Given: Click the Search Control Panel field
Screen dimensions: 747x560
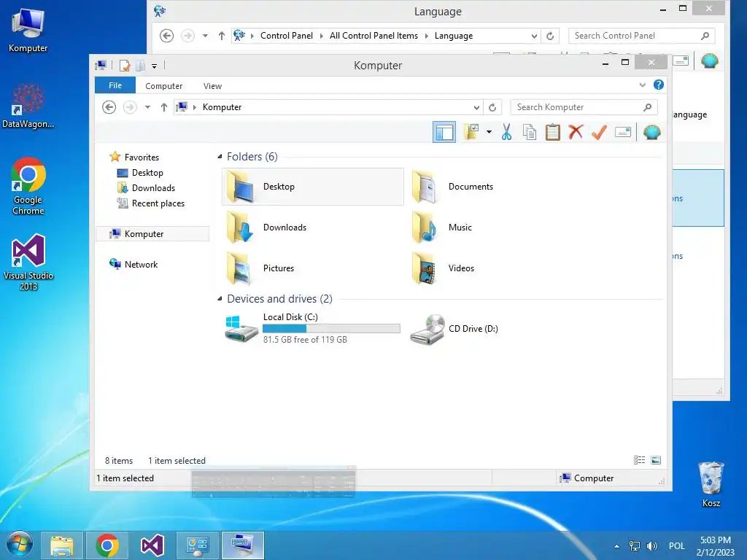Looking at the screenshot, I should point(642,36).
